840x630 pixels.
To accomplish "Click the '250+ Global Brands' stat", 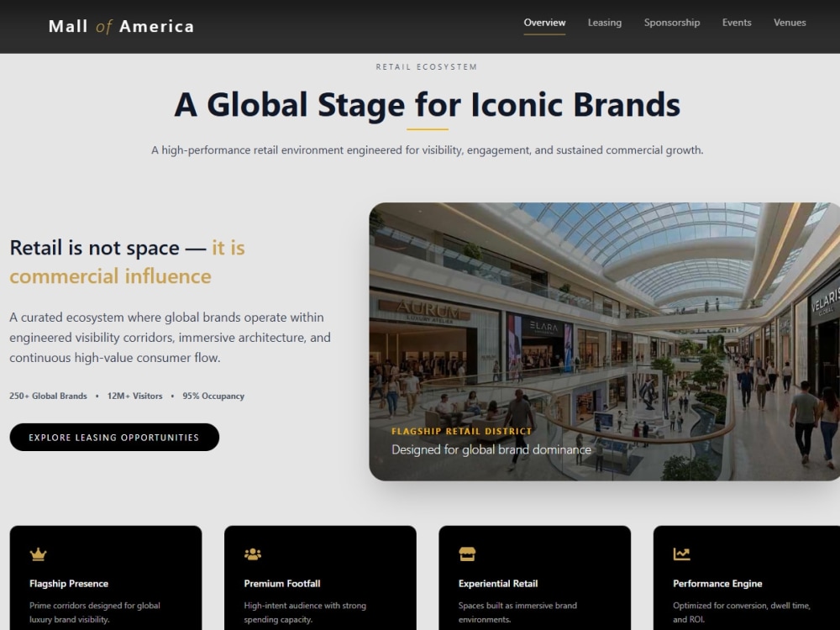I will tap(48, 396).
